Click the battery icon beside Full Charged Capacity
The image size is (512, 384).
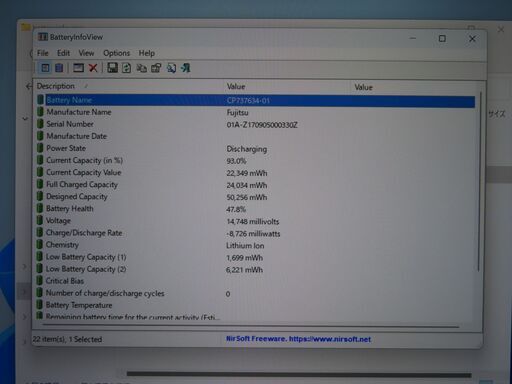[40, 184]
